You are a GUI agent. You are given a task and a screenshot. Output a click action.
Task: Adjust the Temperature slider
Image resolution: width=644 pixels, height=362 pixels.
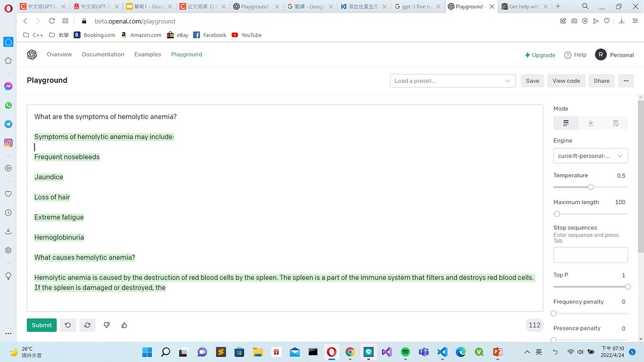pyautogui.click(x=590, y=187)
